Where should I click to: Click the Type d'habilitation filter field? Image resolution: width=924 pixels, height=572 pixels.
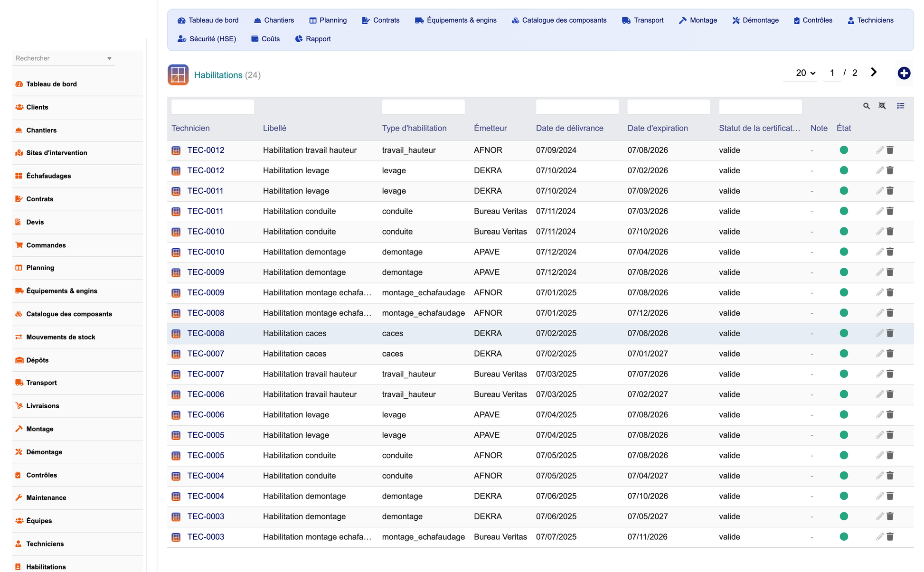coord(423,107)
